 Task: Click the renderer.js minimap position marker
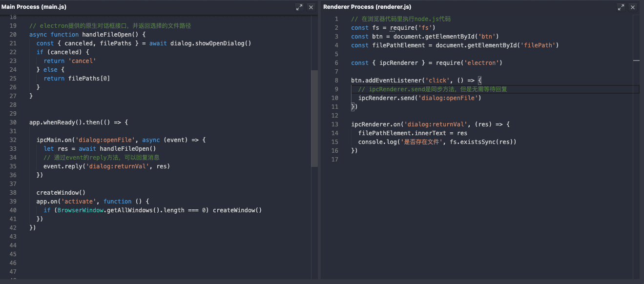pyautogui.click(x=636, y=60)
